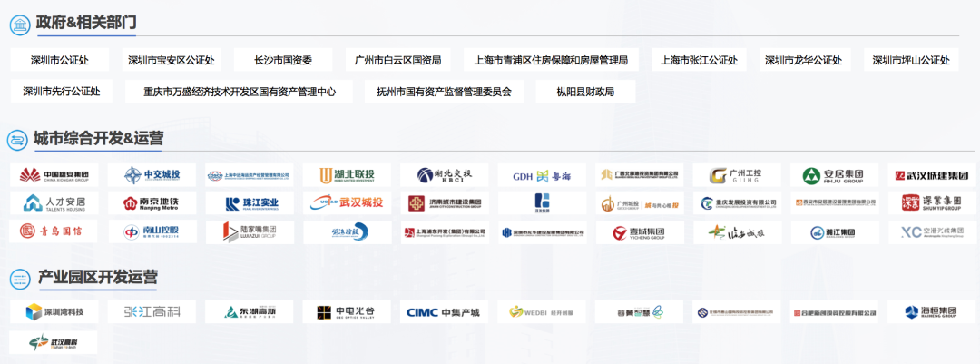Image resolution: width=980 pixels, height=364 pixels.
Task: Open the 深业集团 Shum Yip Group logo
Action: (x=932, y=203)
